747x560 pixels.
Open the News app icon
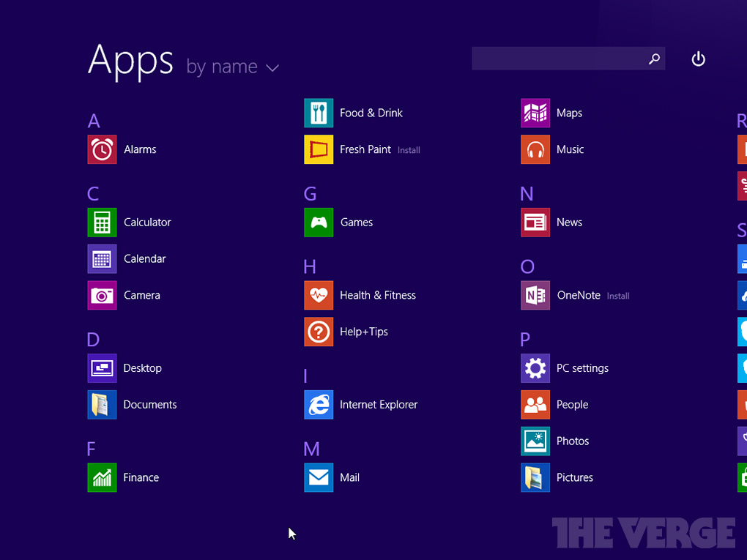pos(535,223)
